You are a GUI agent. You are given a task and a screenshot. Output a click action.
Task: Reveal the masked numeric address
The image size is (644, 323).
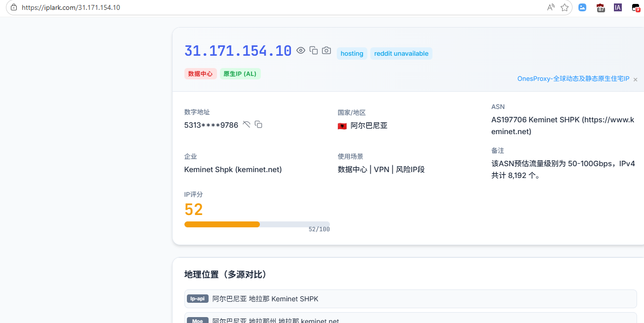coord(247,124)
